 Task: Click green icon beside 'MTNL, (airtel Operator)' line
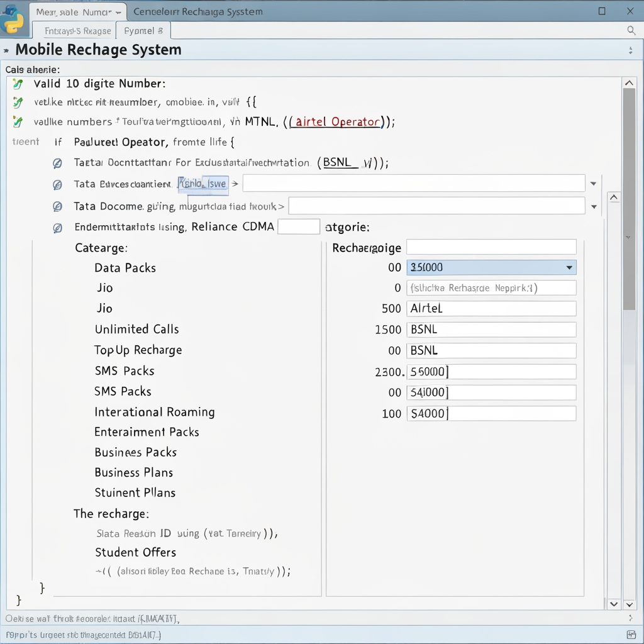tap(17, 122)
